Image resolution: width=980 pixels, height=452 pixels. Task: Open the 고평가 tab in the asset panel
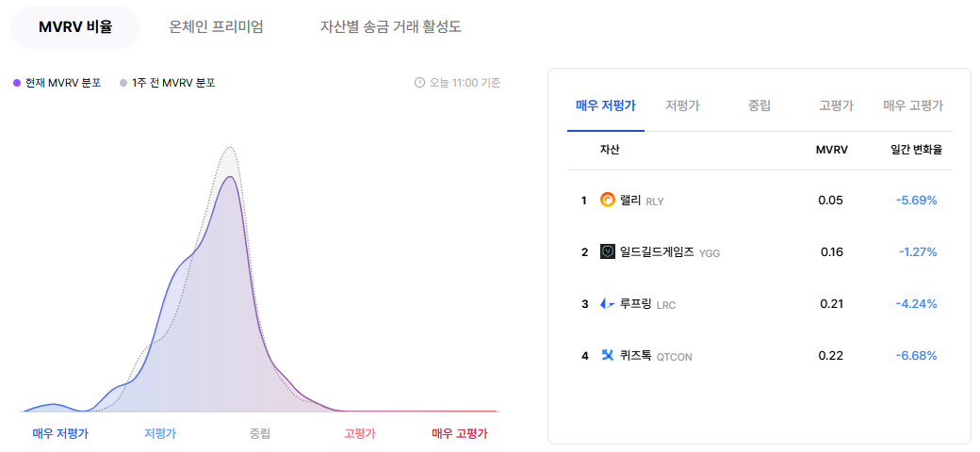tap(836, 105)
